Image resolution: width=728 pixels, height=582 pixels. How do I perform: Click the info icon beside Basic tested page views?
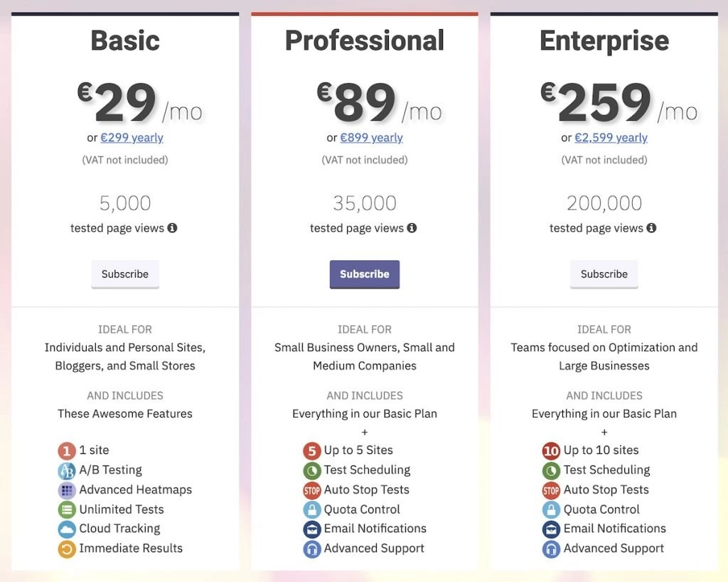tap(172, 228)
